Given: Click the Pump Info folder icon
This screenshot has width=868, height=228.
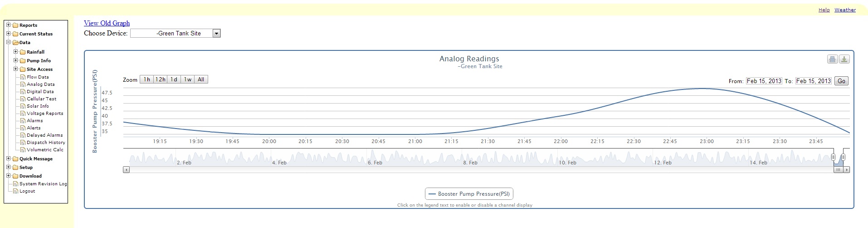Looking at the screenshot, I should click(23, 61).
